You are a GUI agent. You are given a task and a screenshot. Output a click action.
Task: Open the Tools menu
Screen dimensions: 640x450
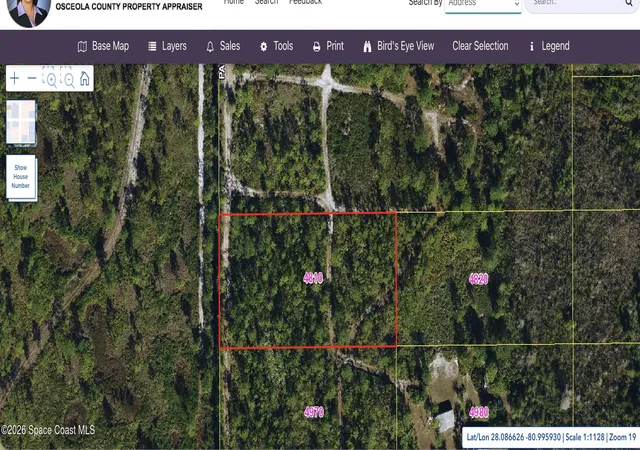point(276,46)
